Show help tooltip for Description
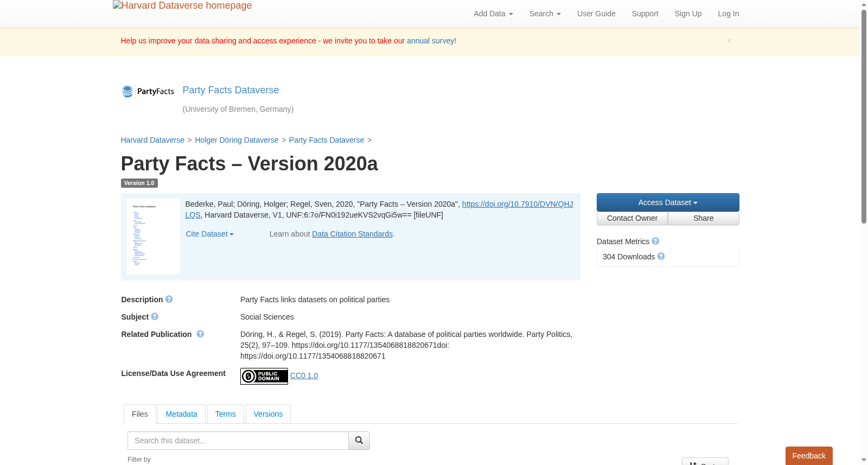This screenshot has height=465, width=868. tap(169, 299)
